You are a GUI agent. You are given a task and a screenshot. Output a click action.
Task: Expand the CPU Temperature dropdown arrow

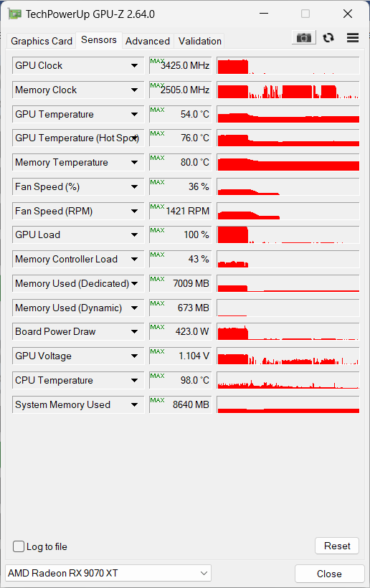pos(134,380)
